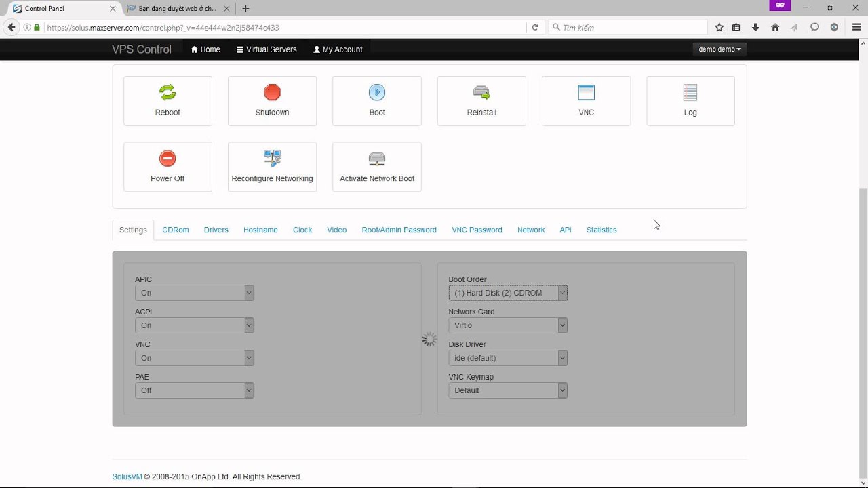Open the Root/Admin Password tab
Image resolution: width=868 pixels, height=488 pixels.
[x=399, y=230]
